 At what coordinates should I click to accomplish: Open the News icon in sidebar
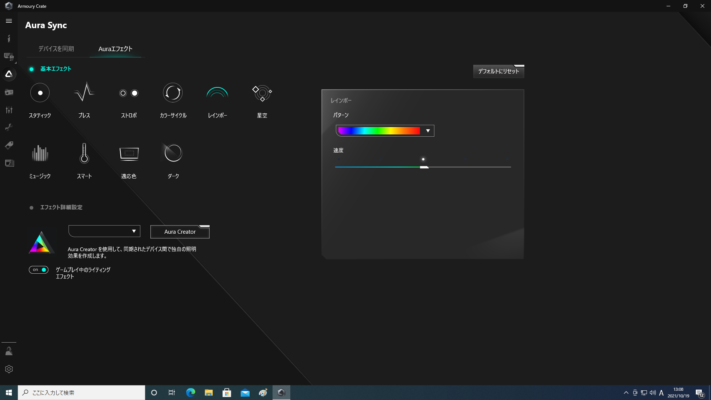tap(9, 163)
